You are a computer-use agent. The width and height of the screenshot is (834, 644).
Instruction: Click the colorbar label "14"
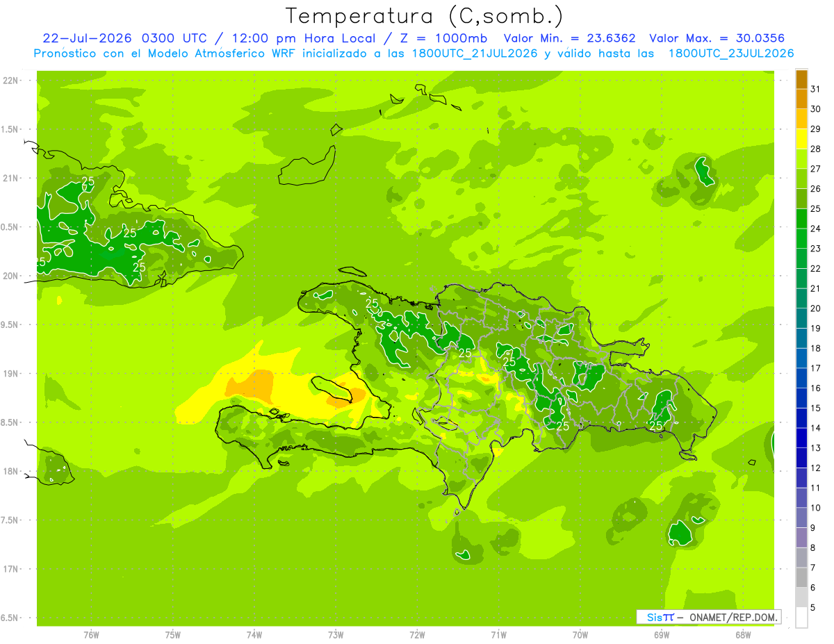tap(815, 428)
